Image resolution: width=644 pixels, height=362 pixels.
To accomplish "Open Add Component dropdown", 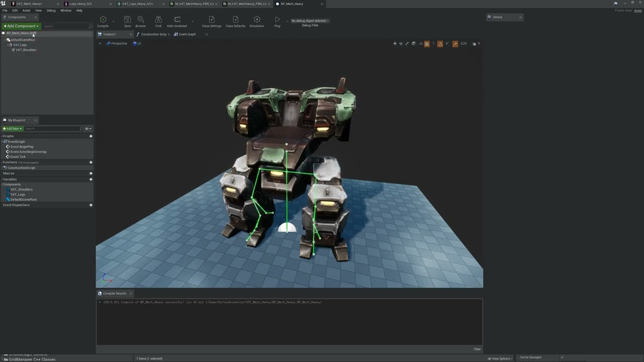I will click(x=21, y=26).
